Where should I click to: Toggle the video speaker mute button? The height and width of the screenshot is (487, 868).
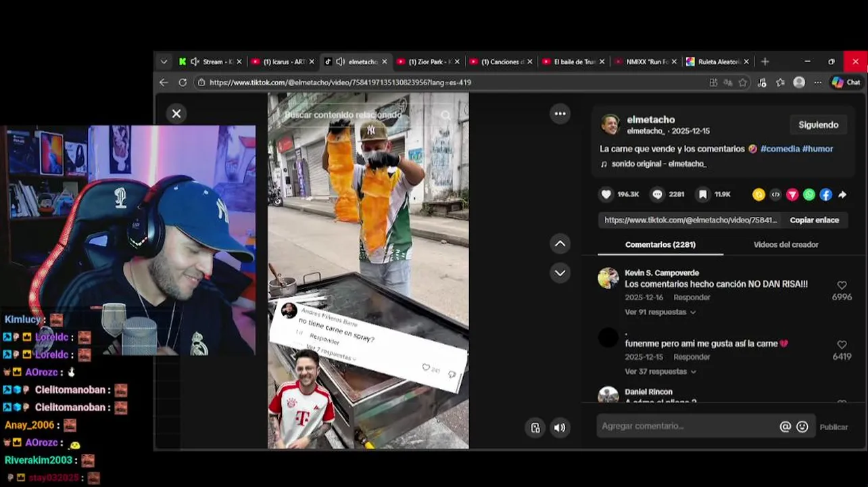[560, 427]
